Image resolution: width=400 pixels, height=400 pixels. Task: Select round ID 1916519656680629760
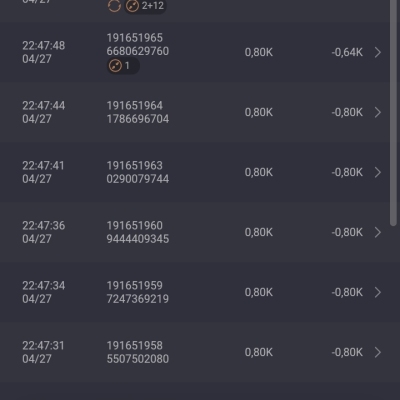click(138, 44)
